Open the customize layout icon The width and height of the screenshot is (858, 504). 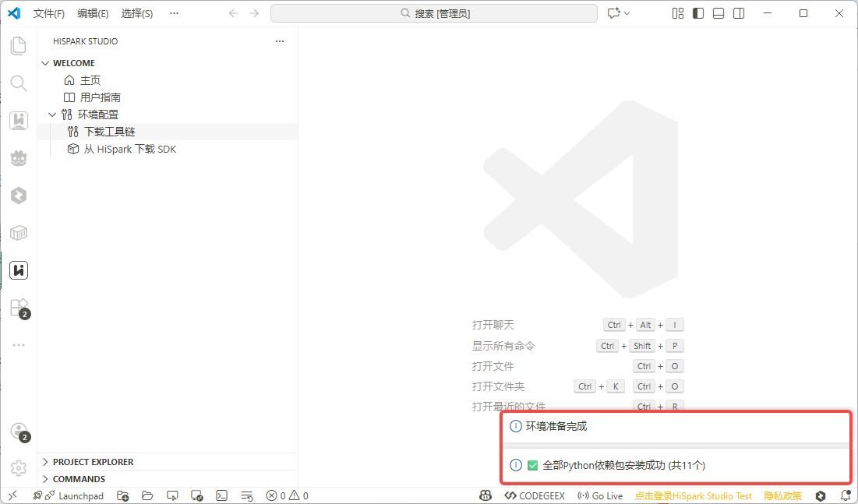678,13
